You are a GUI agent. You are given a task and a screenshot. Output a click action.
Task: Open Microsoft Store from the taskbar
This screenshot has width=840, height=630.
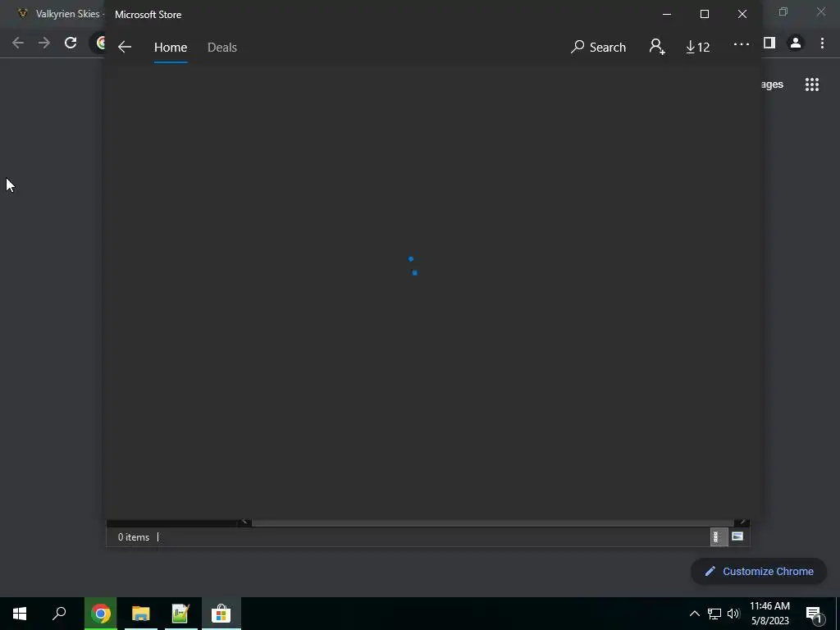click(x=221, y=614)
